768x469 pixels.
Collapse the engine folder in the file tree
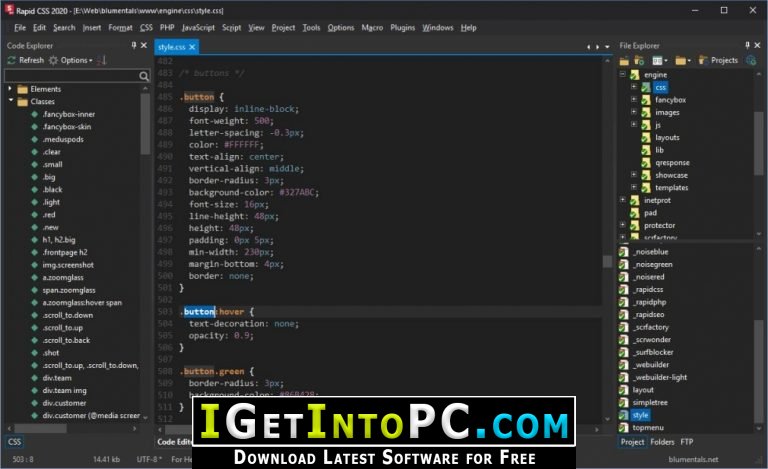point(623,74)
